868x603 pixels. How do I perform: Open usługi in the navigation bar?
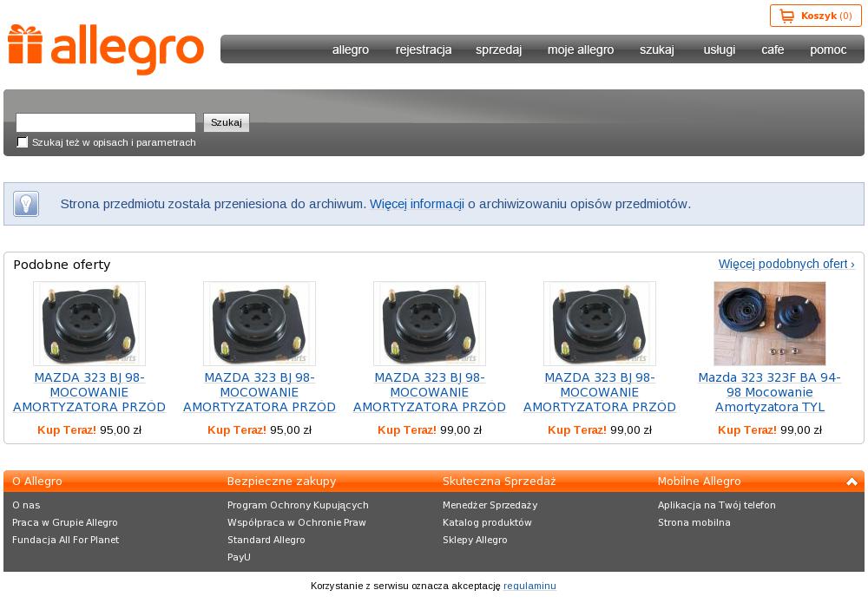point(719,49)
